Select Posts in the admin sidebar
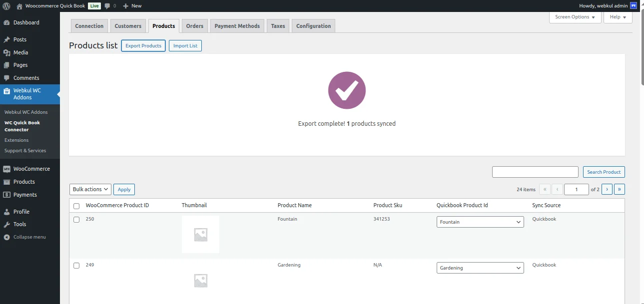 18,39
